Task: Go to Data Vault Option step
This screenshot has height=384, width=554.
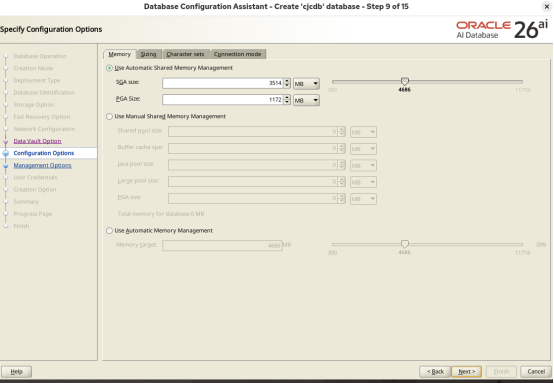Action: click(x=37, y=141)
